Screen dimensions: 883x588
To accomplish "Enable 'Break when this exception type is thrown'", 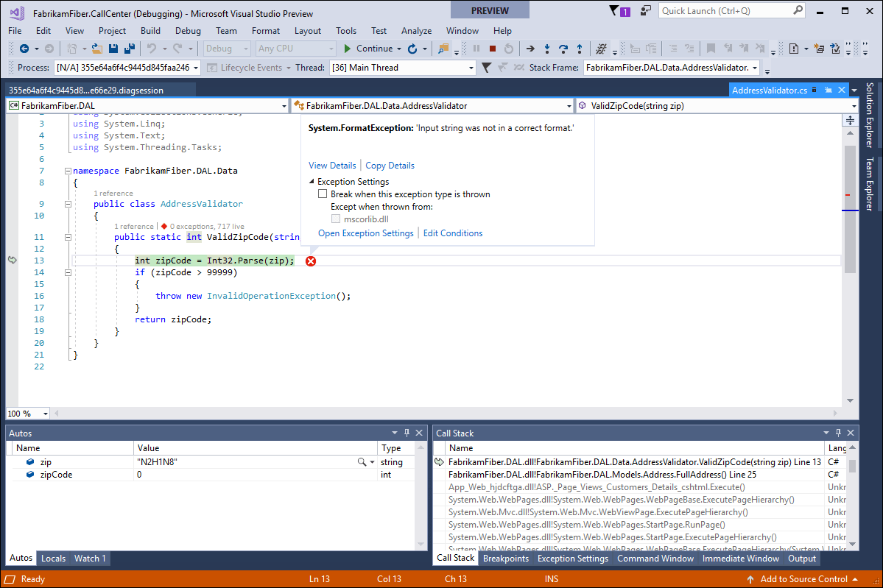I will coord(323,194).
